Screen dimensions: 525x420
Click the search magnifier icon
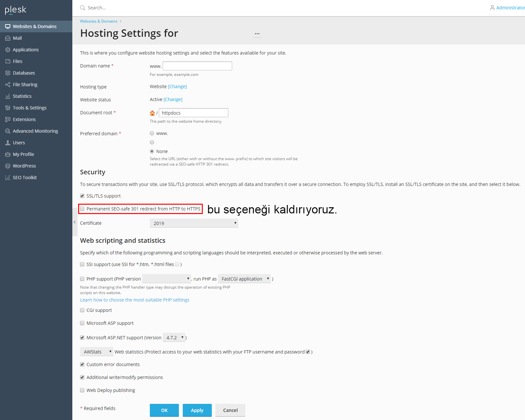[x=83, y=8]
